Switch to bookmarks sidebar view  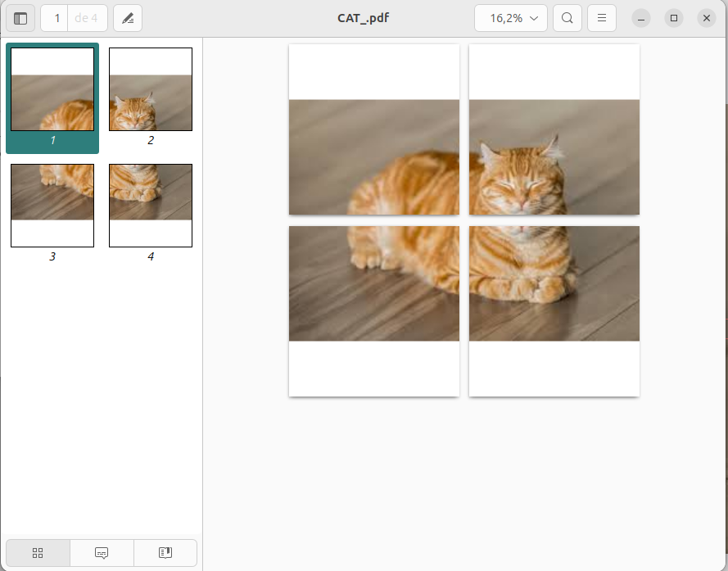tap(165, 552)
